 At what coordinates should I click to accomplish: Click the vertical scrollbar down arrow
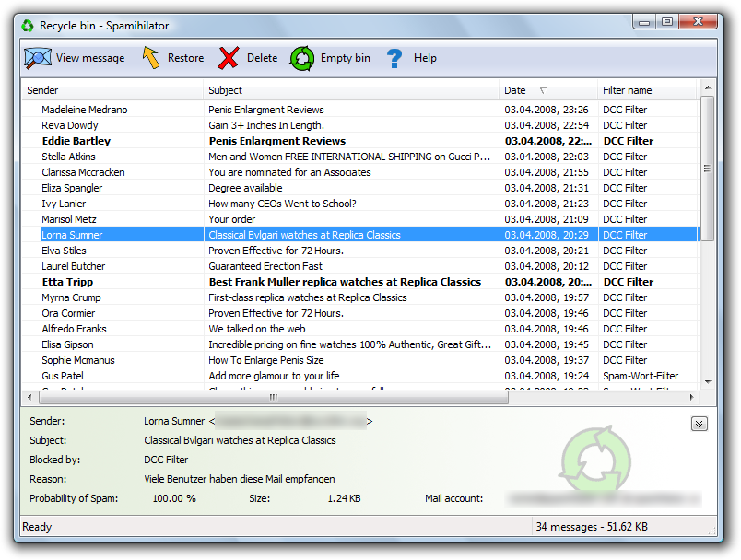coord(708,382)
